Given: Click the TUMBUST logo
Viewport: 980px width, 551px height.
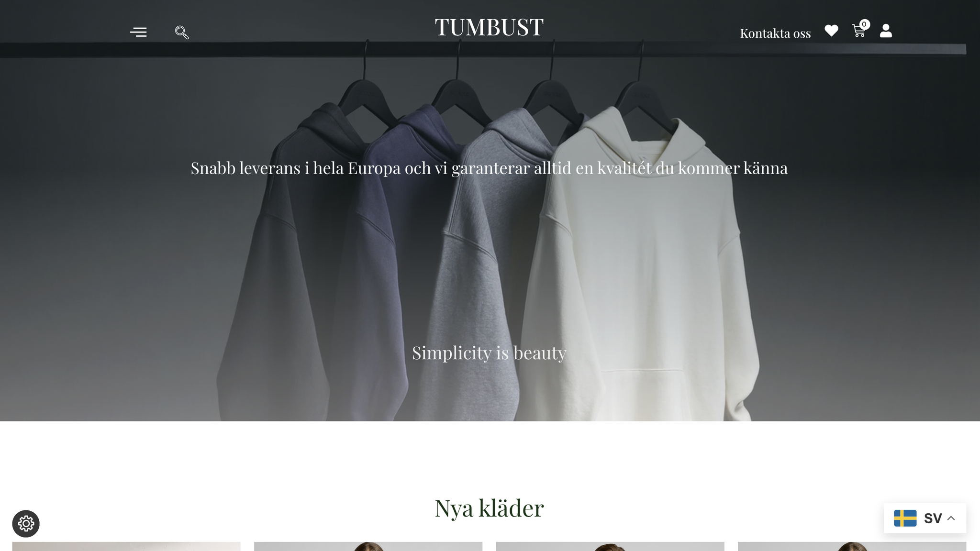Looking at the screenshot, I should (x=489, y=27).
